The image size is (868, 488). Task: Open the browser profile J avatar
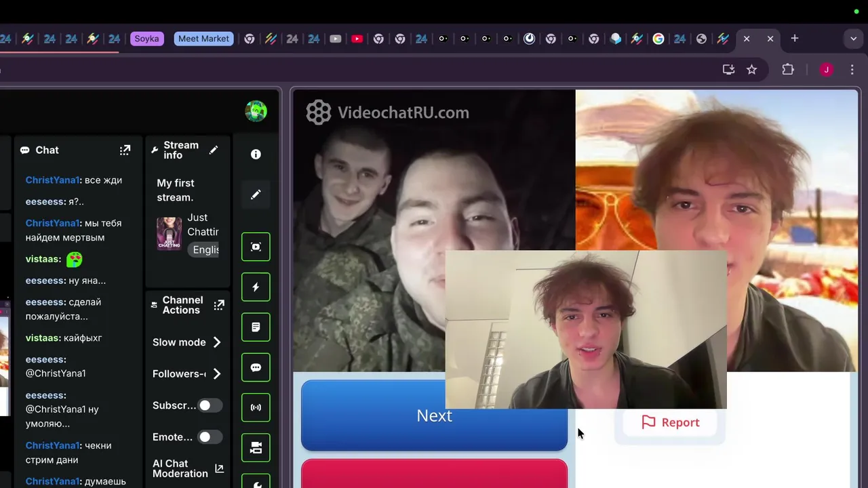826,69
